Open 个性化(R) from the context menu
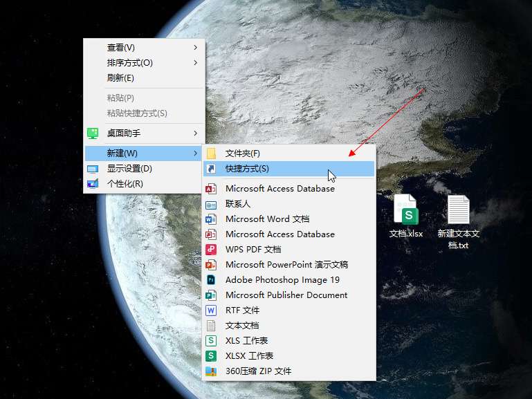 [125, 184]
